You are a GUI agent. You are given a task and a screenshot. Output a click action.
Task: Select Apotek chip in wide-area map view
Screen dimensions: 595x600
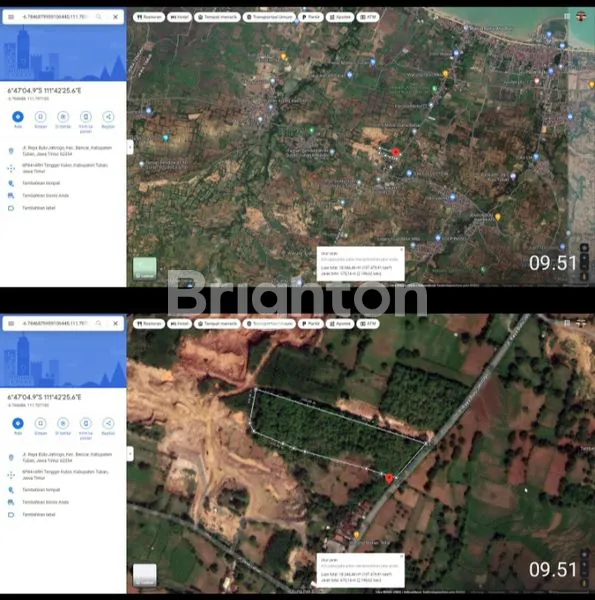[340, 17]
